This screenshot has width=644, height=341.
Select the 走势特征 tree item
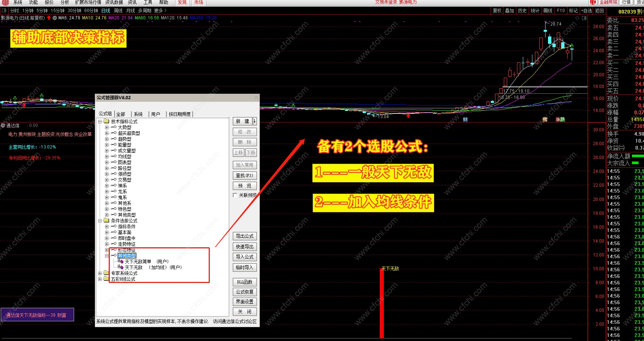(127, 244)
